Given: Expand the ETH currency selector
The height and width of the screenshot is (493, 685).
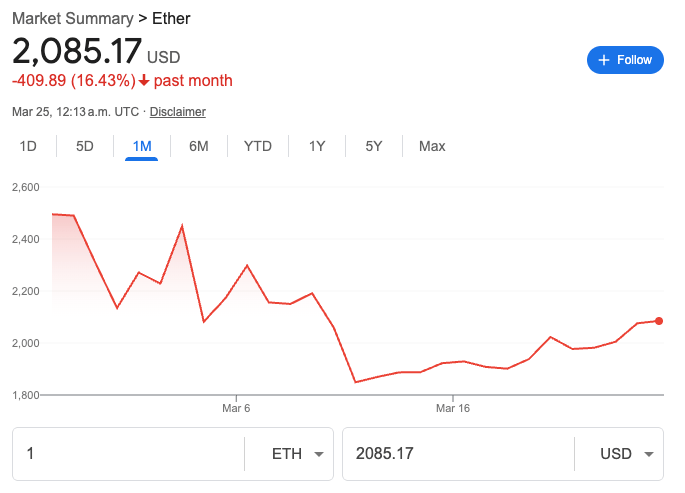Looking at the screenshot, I should click(x=289, y=454).
